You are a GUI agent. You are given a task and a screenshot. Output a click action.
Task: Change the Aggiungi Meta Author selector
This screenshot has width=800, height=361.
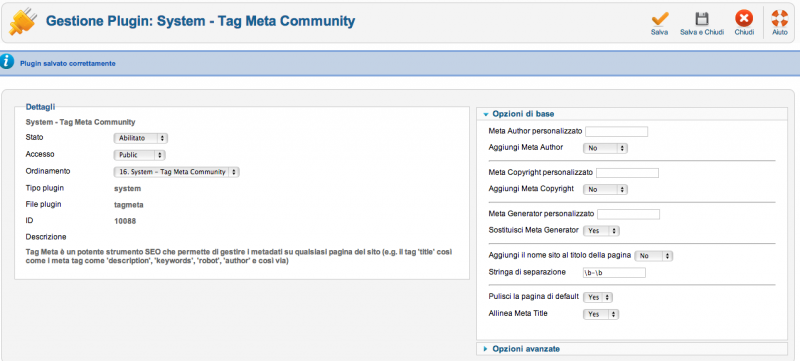click(605, 148)
